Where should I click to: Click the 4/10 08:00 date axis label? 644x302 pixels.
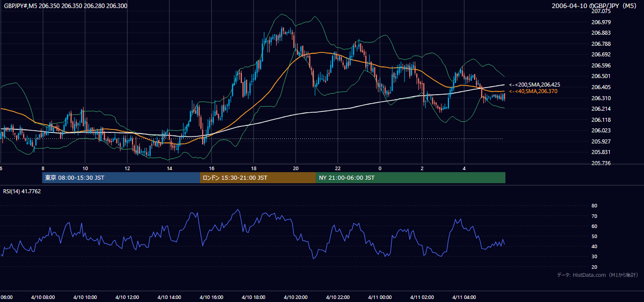[x=43, y=297]
